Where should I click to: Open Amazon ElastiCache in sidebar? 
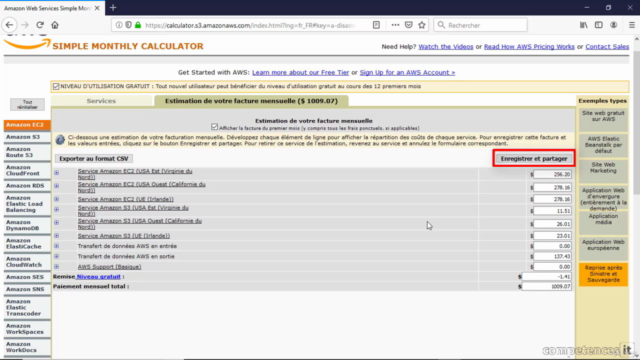pos(27,244)
